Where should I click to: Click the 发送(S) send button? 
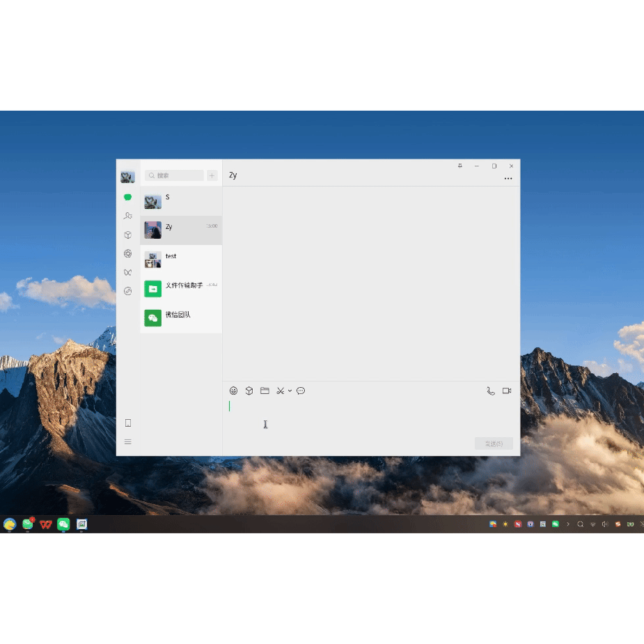tap(494, 443)
